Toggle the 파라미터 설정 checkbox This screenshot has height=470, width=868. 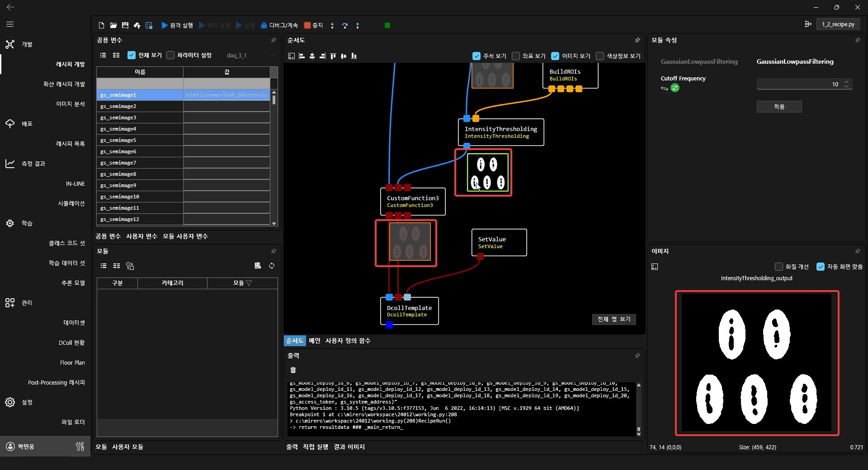[x=170, y=55]
